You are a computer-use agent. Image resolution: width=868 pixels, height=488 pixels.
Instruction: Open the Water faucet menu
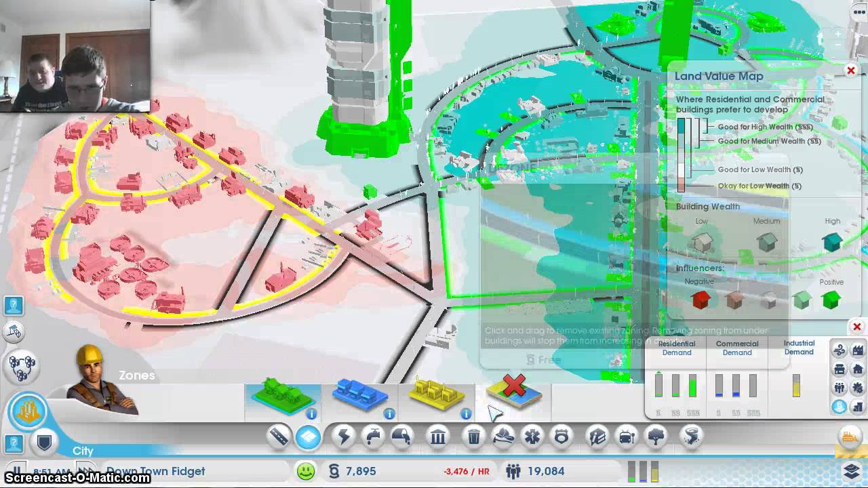(372, 437)
